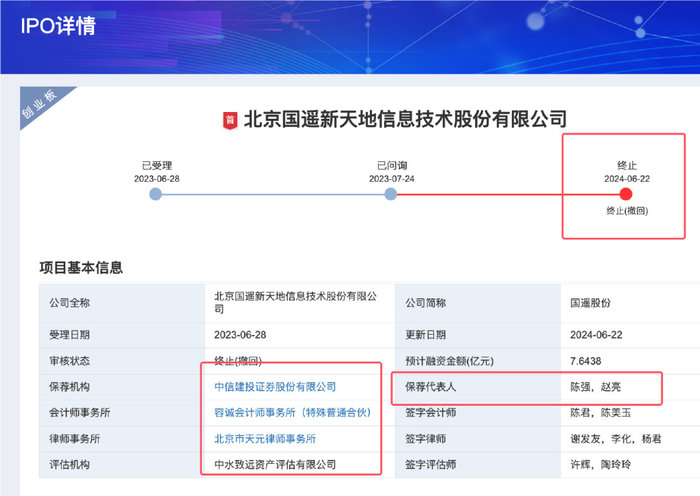The width and height of the screenshot is (700, 496).
Task: Click the red 首 badge icon beside company title
Action: (x=230, y=121)
